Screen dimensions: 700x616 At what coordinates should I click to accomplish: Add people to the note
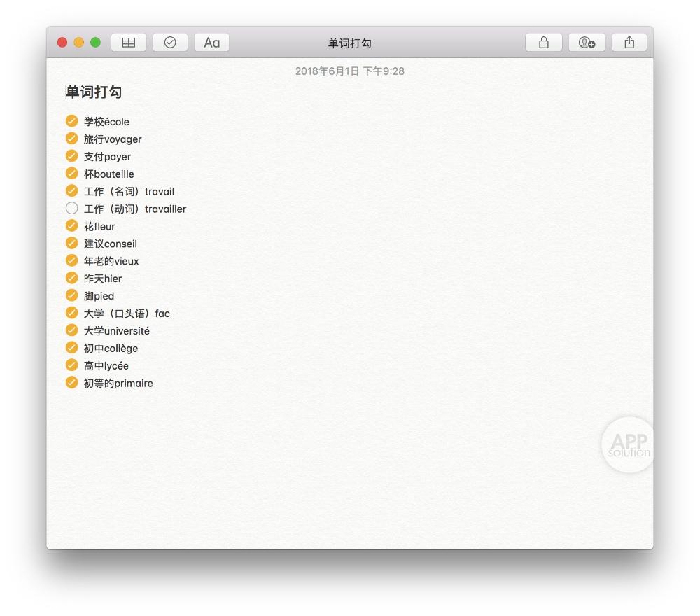pyautogui.click(x=587, y=43)
